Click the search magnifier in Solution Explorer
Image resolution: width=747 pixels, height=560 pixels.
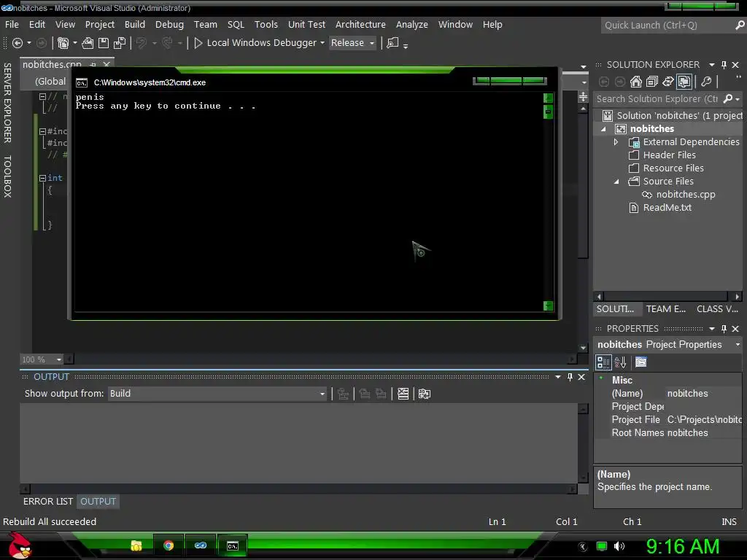[727, 98]
